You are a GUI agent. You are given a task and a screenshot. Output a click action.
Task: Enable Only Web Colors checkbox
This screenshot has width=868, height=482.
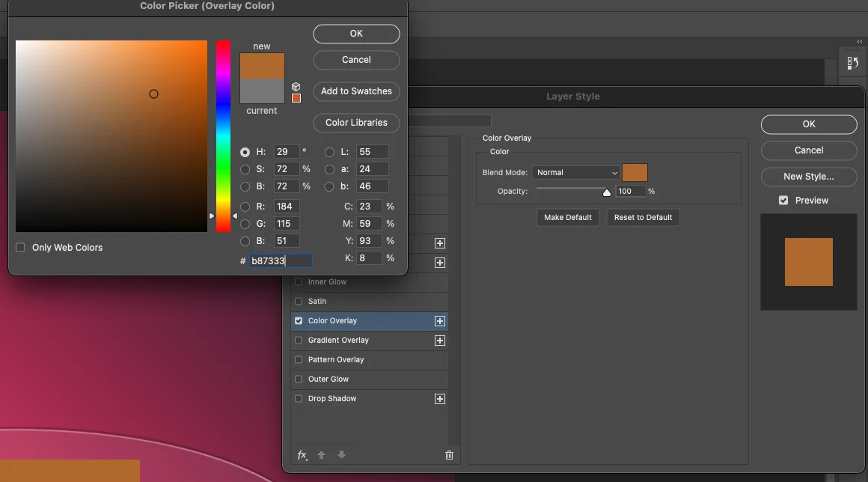[20, 248]
